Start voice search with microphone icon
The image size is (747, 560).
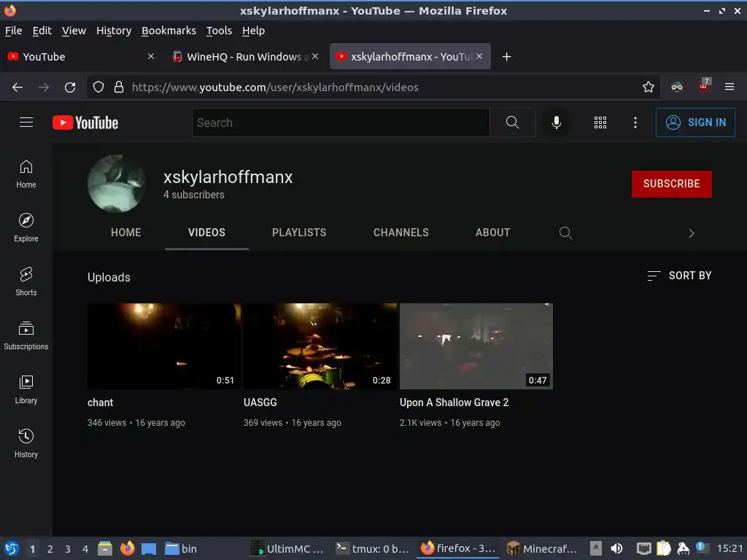click(x=556, y=122)
